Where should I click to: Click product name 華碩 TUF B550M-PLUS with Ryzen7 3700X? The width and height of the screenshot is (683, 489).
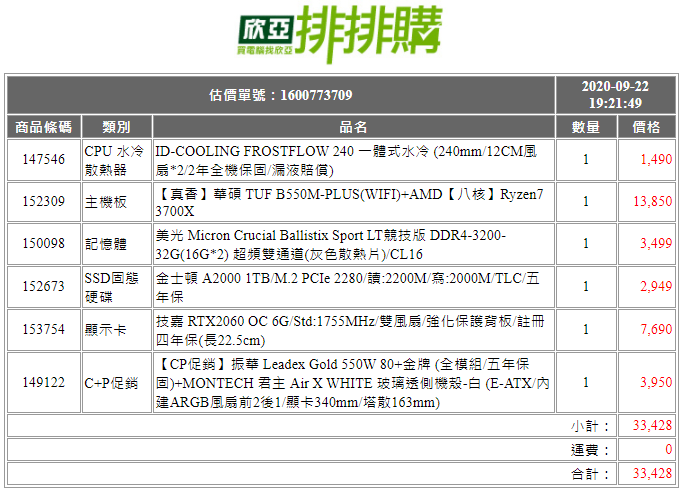353,202
